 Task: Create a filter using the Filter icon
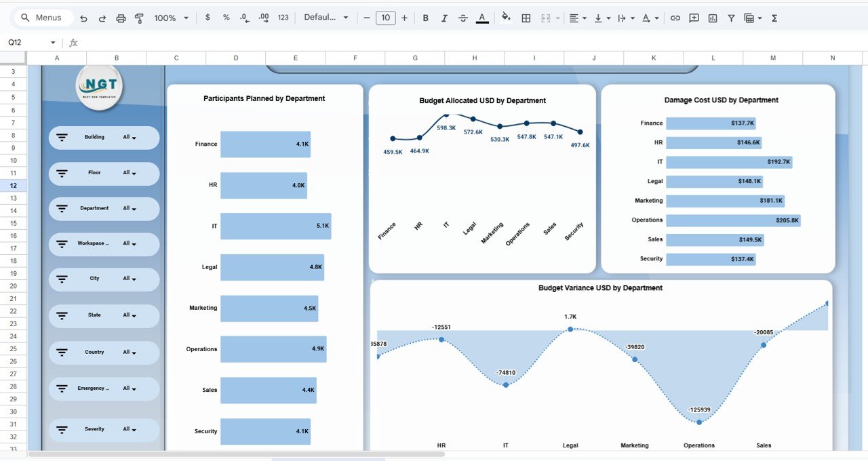pyautogui.click(x=731, y=18)
